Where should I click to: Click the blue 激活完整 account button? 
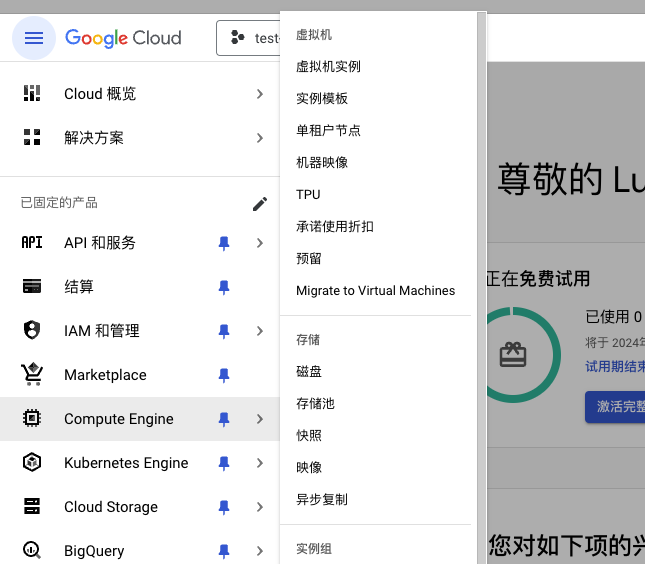615,406
